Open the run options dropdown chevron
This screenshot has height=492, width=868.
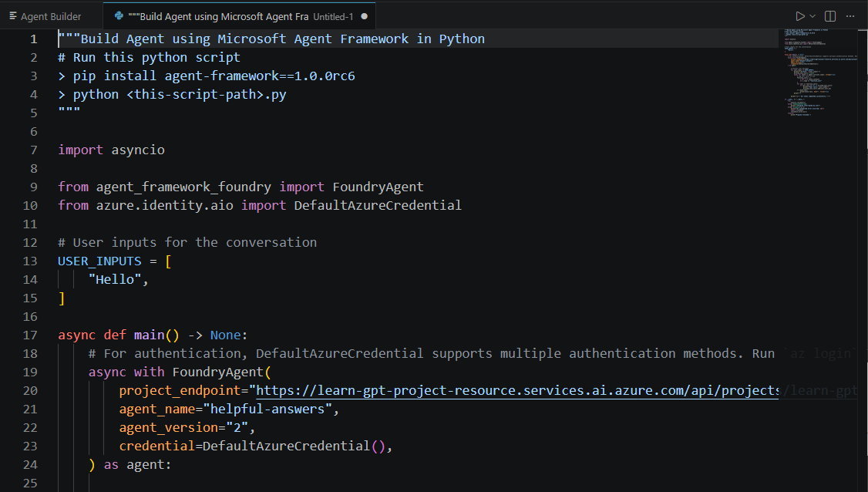coord(812,16)
